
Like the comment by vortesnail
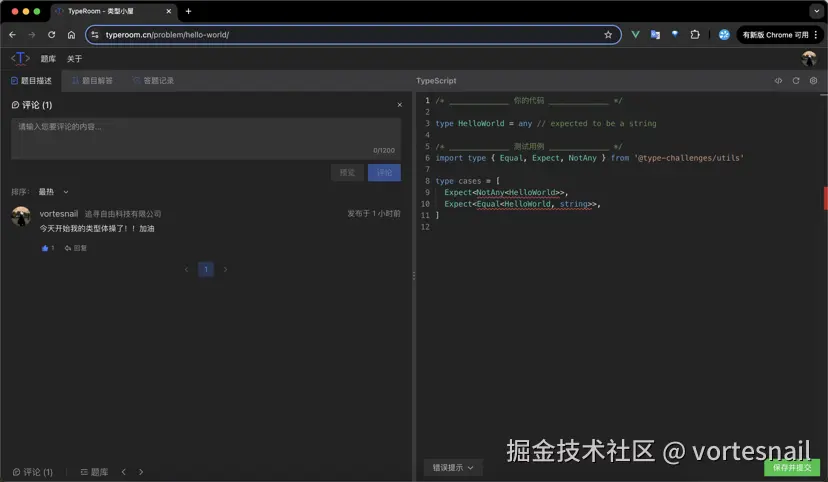point(46,248)
